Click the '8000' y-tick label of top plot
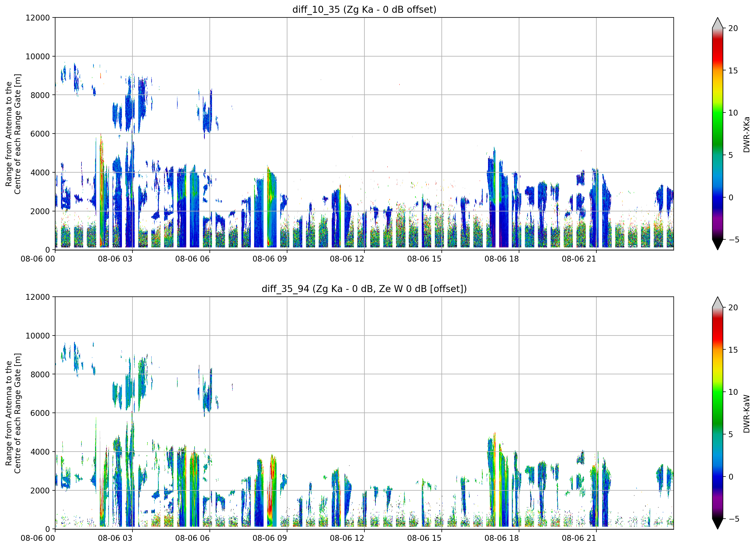Screen dimensions: 756x548 coord(40,95)
